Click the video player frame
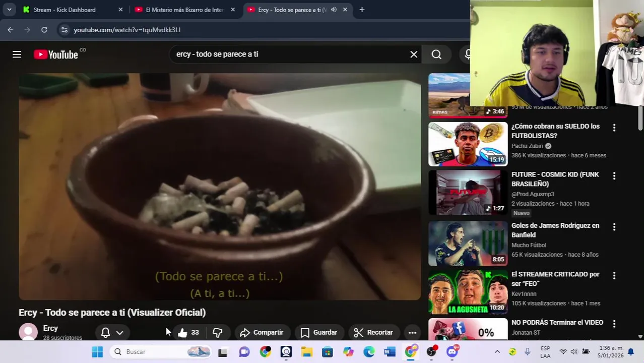This screenshot has width=644, height=363. (x=220, y=187)
